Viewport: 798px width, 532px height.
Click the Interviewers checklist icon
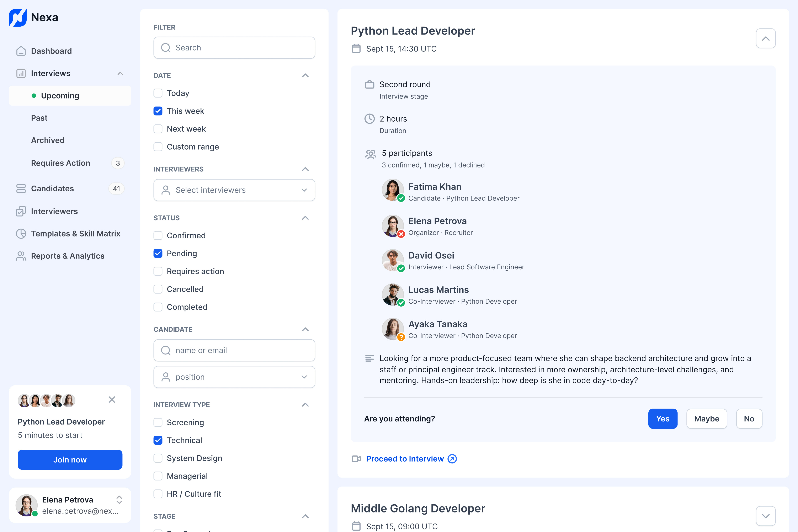[21, 211]
